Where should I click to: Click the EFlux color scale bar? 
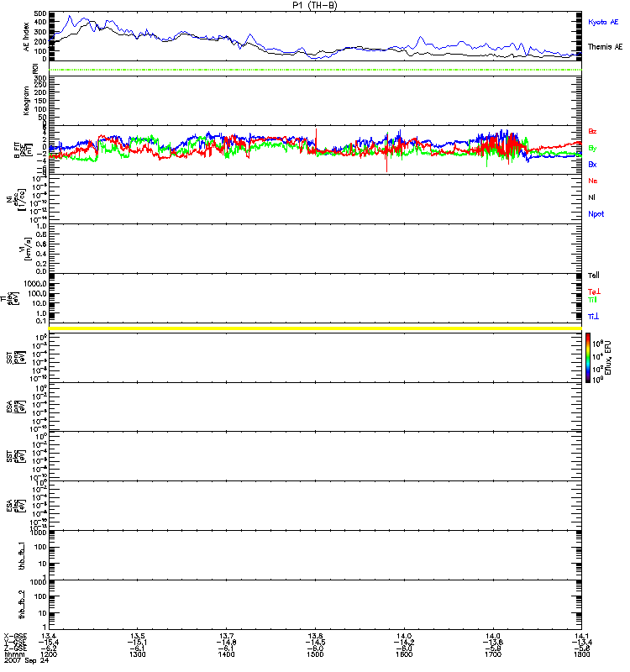click(589, 358)
